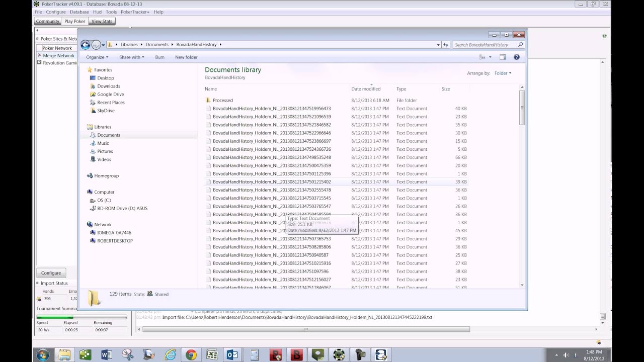Expand the arrow after Libraries in address bar

coord(142,45)
